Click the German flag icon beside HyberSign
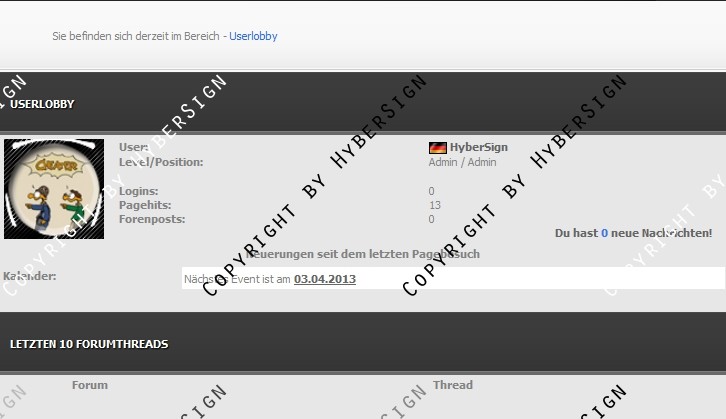This screenshot has width=726, height=419. 437,148
